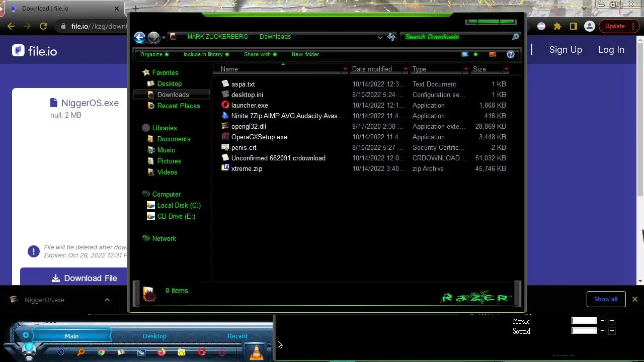This screenshot has height=362, width=644.
Task: Click the window switcher icon in taskbar
Action: click(x=141, y=352)
